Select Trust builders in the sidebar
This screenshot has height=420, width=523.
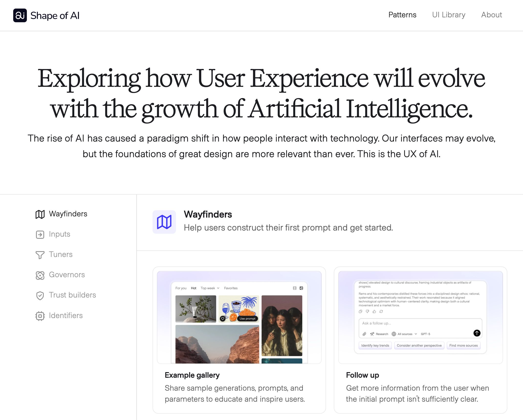(x=72, y=295)
